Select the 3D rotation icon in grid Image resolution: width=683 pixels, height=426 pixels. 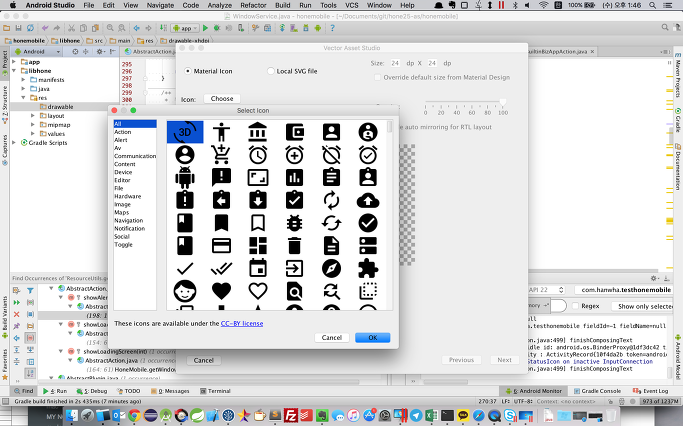coord(185,132)
